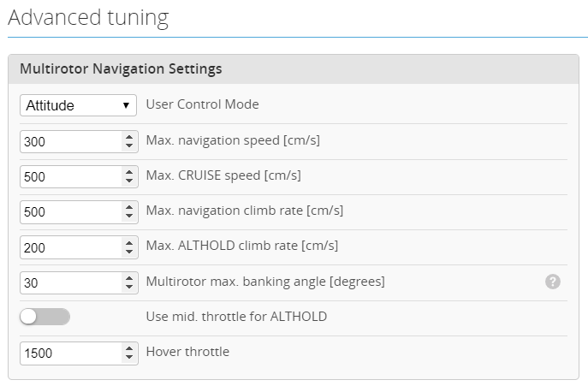The width and height of the screenshot is (588, 386).
Task: Increase Max. CRUISE speed with up arrow
Action: click(x=129, y=172)
